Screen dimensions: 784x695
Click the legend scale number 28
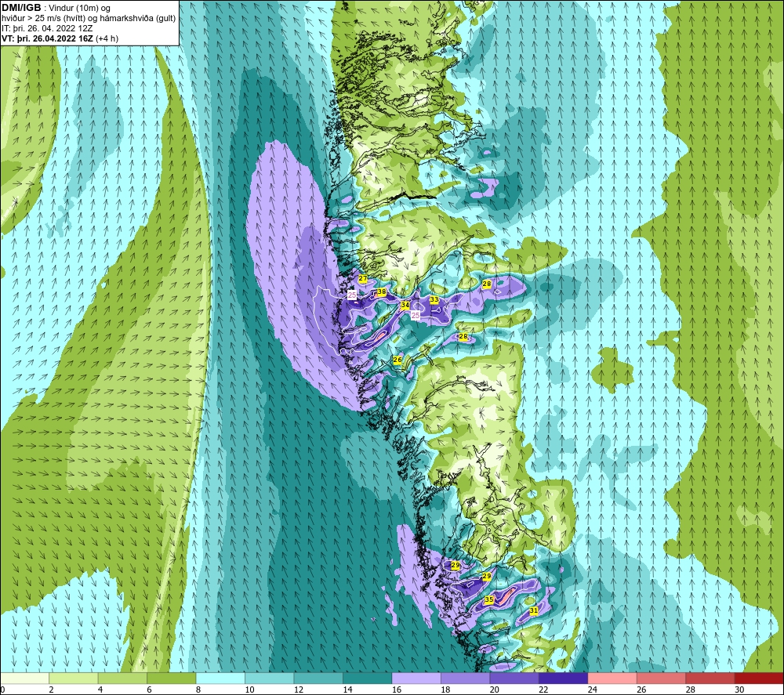point(691,690)
